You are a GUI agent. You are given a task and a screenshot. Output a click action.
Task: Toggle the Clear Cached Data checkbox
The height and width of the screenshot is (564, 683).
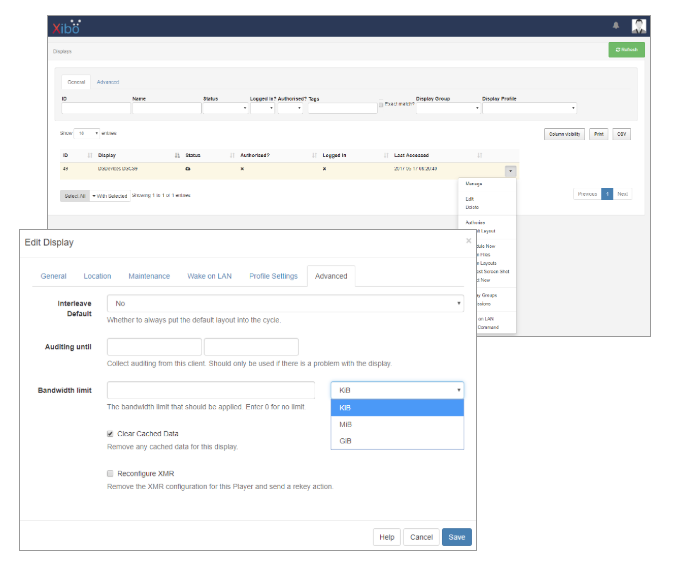(x=110, y=434)
